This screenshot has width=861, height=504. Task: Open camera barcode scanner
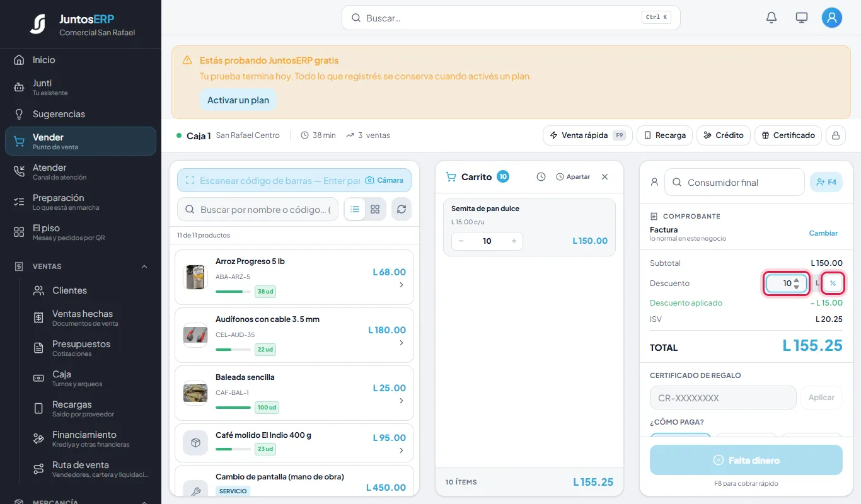(384, 180)
